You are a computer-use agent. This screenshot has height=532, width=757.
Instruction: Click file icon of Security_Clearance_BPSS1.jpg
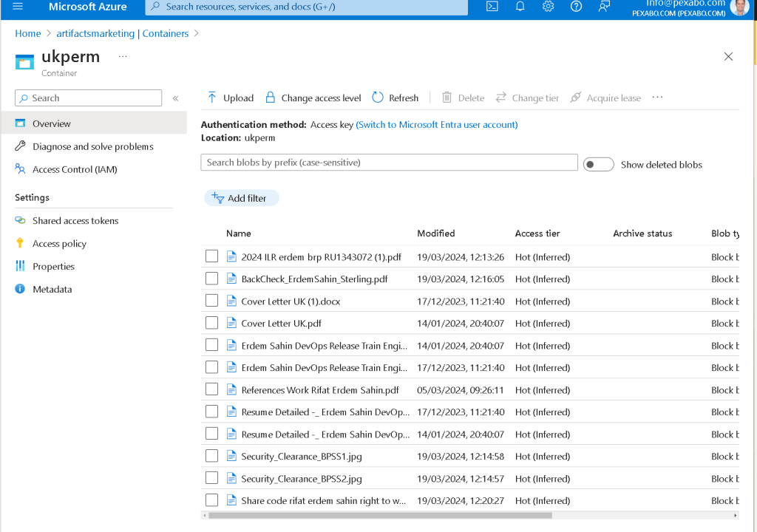coord(231,456)
